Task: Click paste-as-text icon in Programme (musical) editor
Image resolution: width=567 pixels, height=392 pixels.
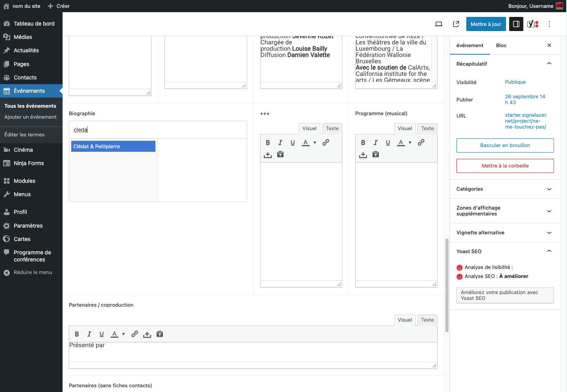Action: coord(376,155)
